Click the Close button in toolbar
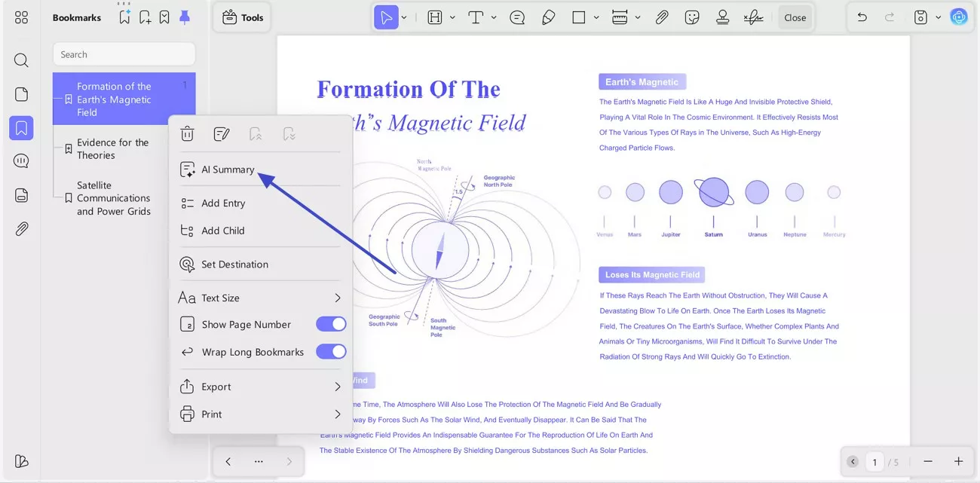This screenshot has height=483, width=980. point(795,17)
